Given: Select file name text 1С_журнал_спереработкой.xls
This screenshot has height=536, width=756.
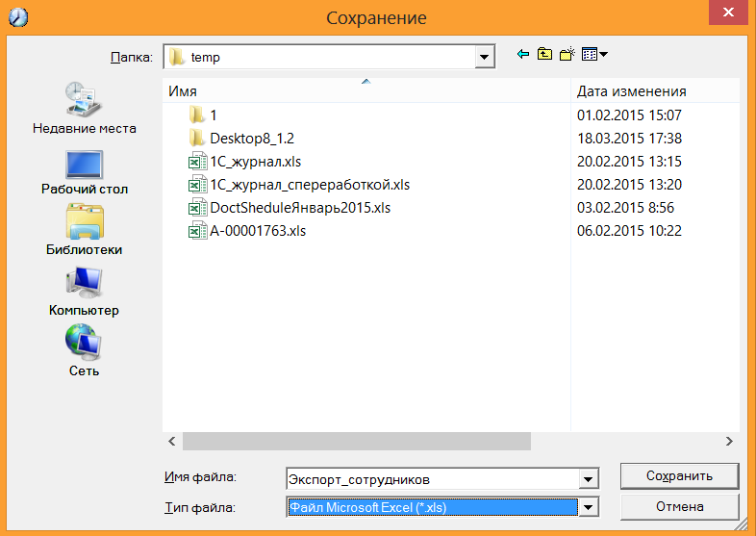Looking at the screenshot, I should click(x=310, y=185).
